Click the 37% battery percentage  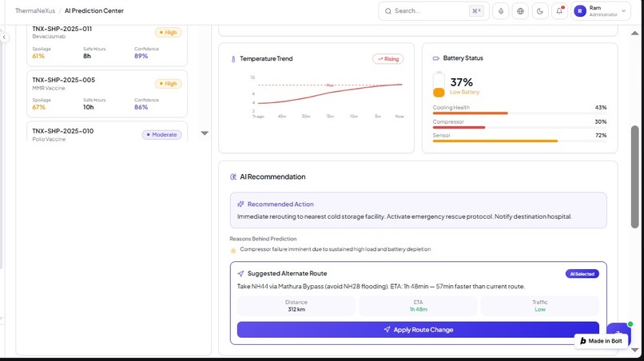[461, 82]
